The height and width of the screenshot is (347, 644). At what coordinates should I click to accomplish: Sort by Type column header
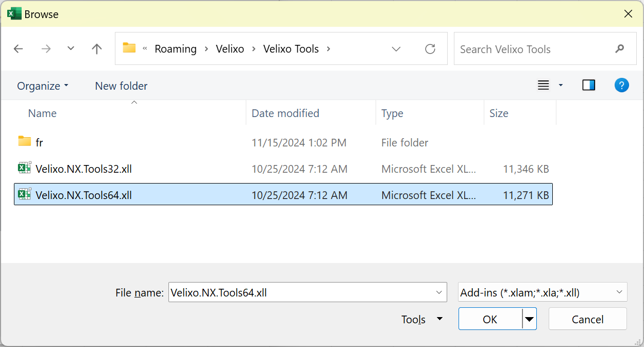[392, 113]
